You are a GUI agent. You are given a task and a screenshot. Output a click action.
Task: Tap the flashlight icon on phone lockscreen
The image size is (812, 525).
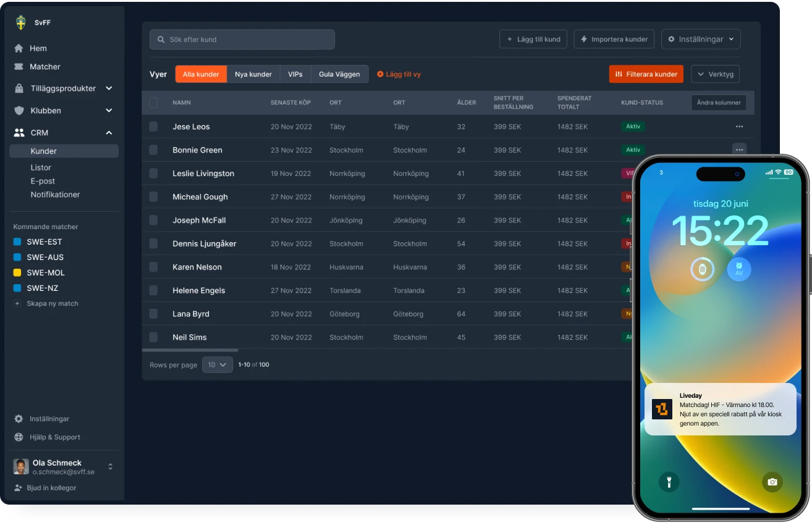(x=669, y=482)
